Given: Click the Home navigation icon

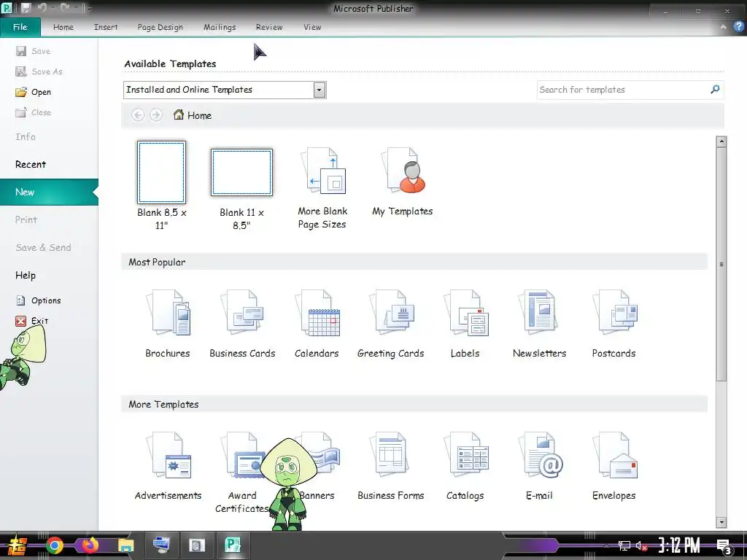Looking at the screenshot, I should pyautogui.click(x=179, y=114).
